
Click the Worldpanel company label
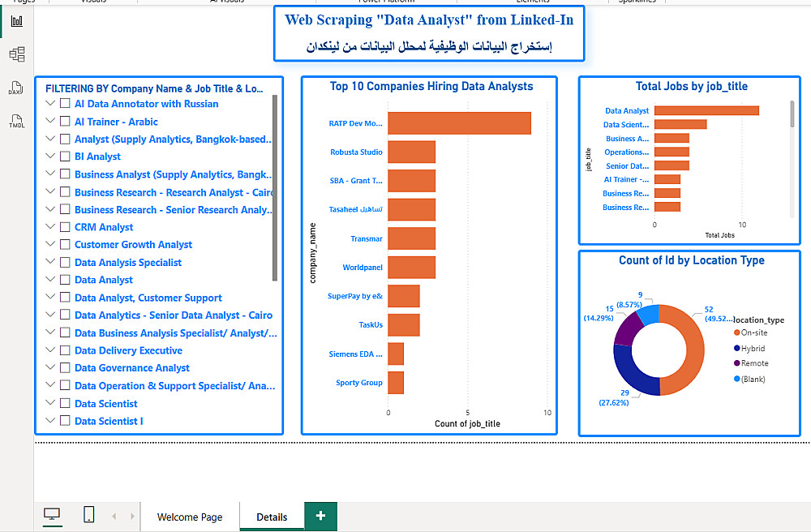pyautogui.click(x=363, y=268)
